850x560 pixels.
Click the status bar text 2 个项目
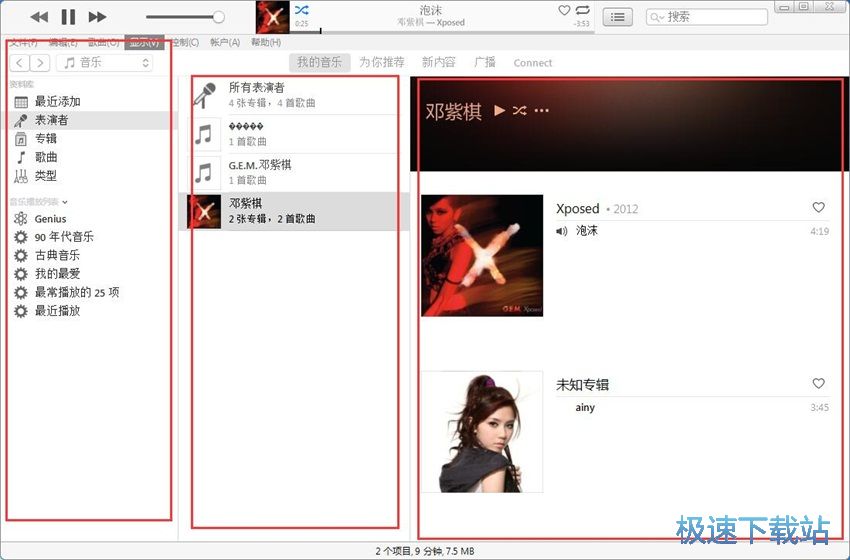pyautogui.click(x=396, y=551)
